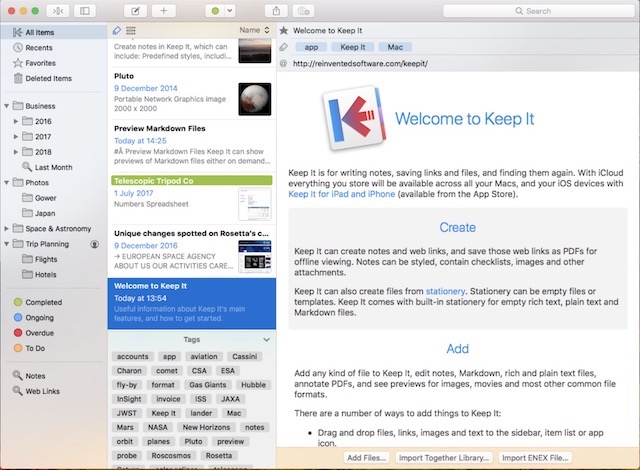
Task: Collapse the Business folder
Action: coord(7,106)
